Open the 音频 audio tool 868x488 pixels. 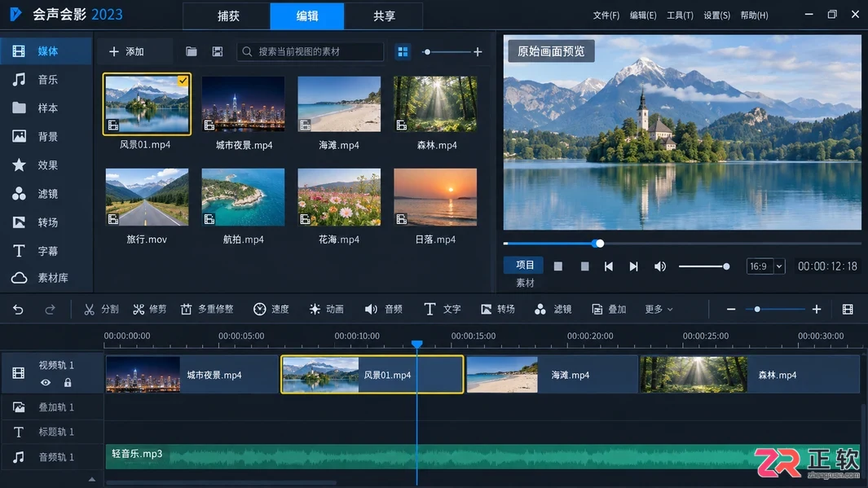pyautogui.click(x=384, y=310)
